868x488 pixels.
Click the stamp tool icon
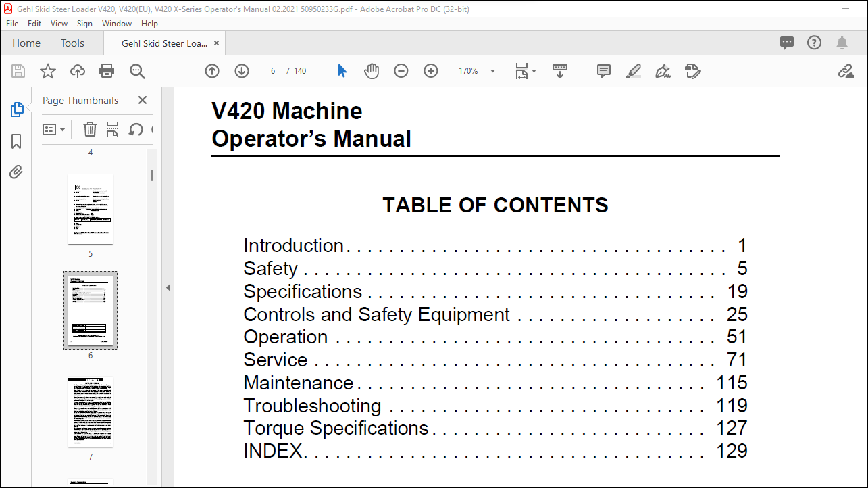coord(693,71)
